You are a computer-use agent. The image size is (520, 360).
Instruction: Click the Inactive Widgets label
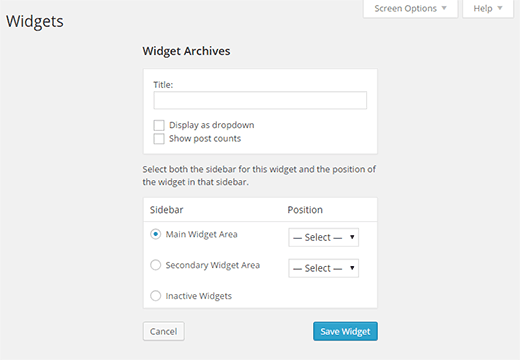(x=199, y=296)
